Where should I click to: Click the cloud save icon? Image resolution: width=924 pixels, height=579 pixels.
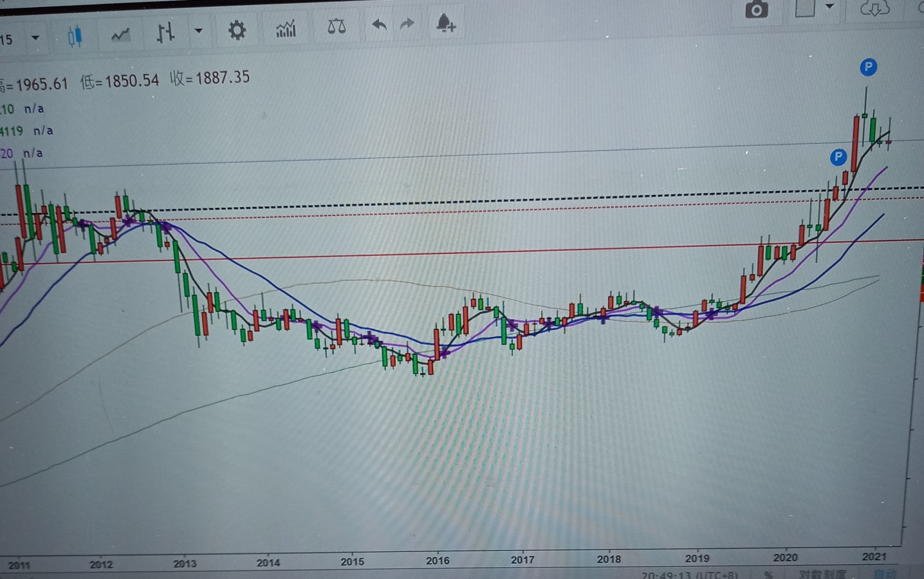pos(875,8)
